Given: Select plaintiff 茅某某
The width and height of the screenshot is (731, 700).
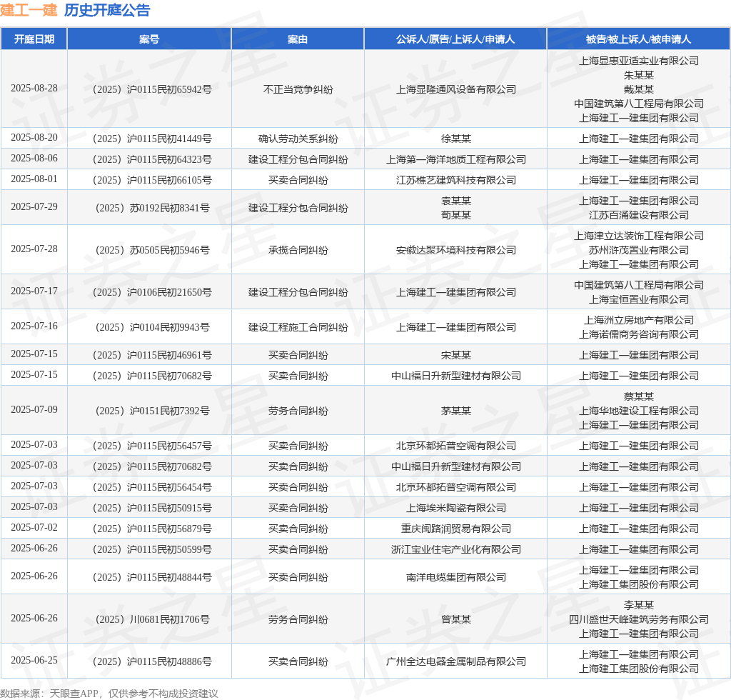Looking at the screenshot, I should click(x=456, y=411).
